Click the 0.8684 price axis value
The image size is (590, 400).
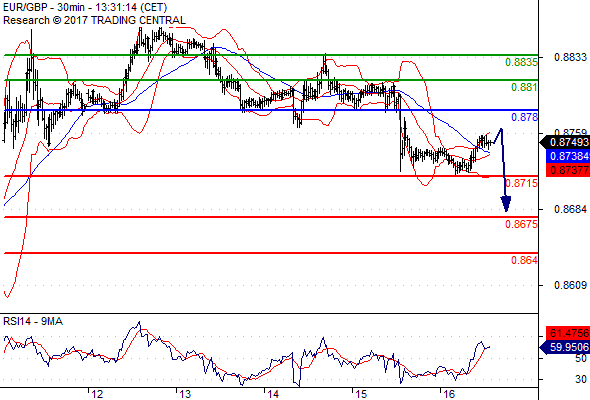(570, 209)
